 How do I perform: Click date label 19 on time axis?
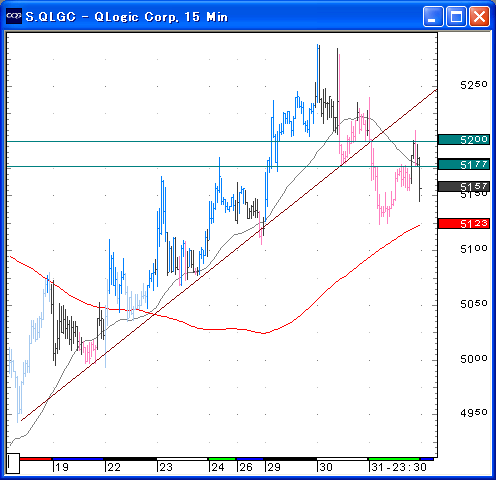[62, 467]
